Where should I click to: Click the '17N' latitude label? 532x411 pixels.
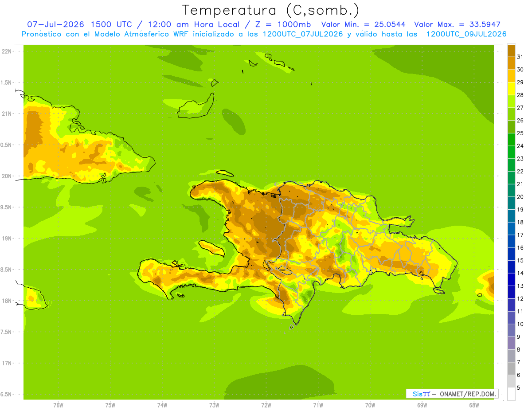[8, 363]
